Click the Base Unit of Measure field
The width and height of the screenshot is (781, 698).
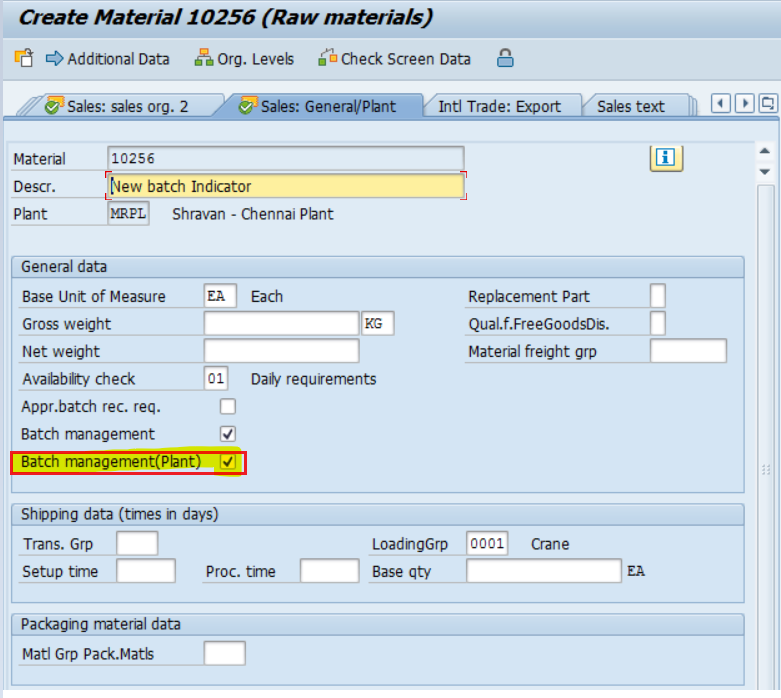[x=220, y=296]
